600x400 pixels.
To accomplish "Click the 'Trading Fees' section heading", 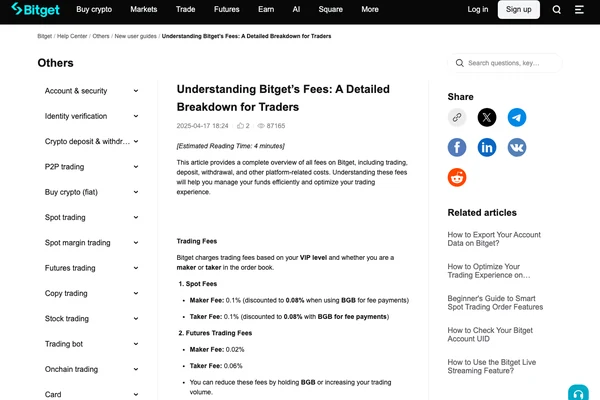I will 197,241.
